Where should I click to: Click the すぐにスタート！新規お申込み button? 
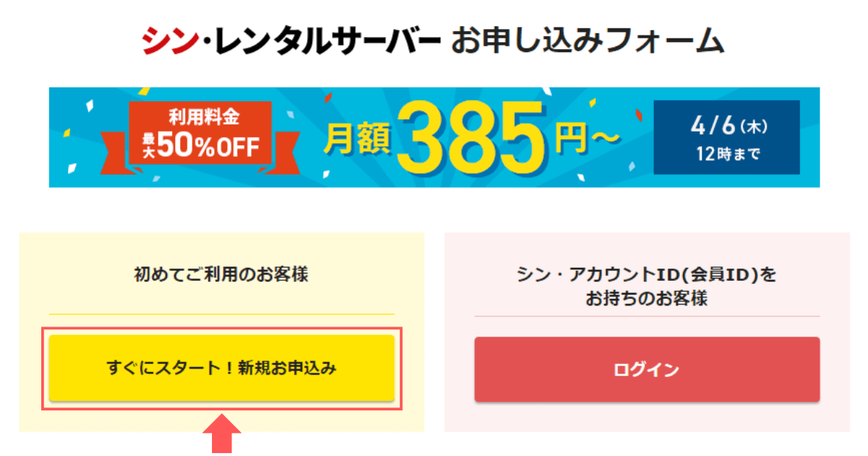click(221, 368)
